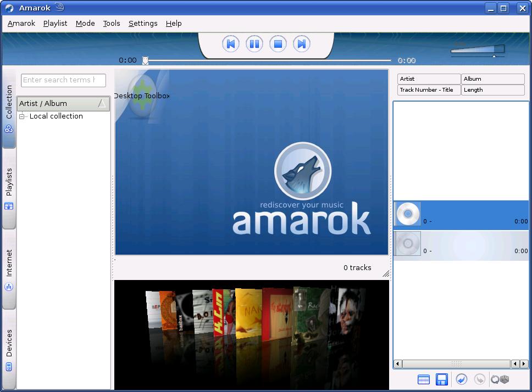Image resolution: width=532 pixels, height=392 pixels.
Task: Stop playback with the stop button
Action: (x=278, y=44)
